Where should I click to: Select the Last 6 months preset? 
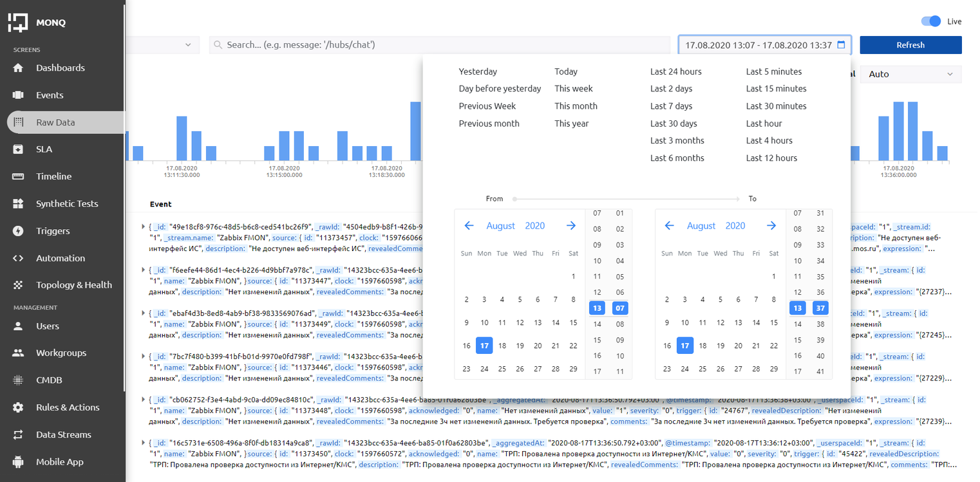coord(677,158)
